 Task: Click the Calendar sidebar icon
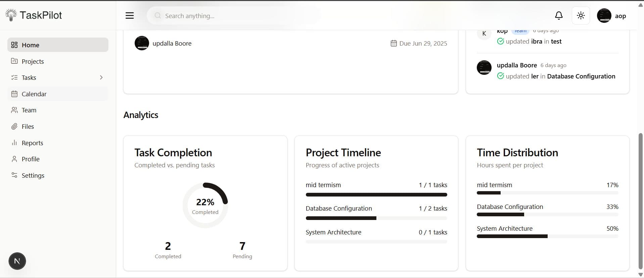(x=14, y=94)
